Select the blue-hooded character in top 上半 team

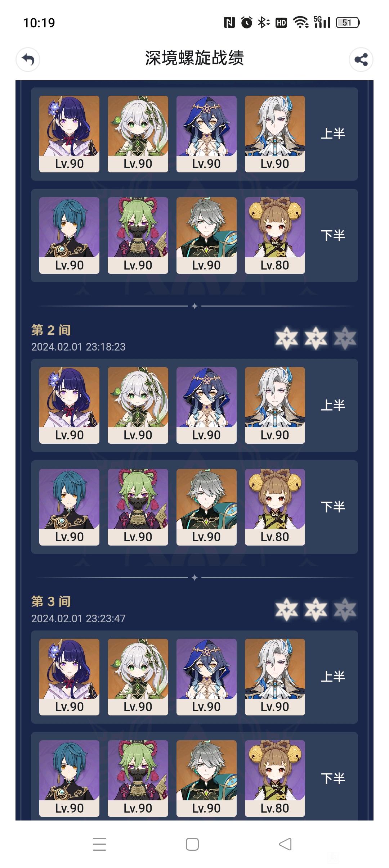click(x=206, y=134)
